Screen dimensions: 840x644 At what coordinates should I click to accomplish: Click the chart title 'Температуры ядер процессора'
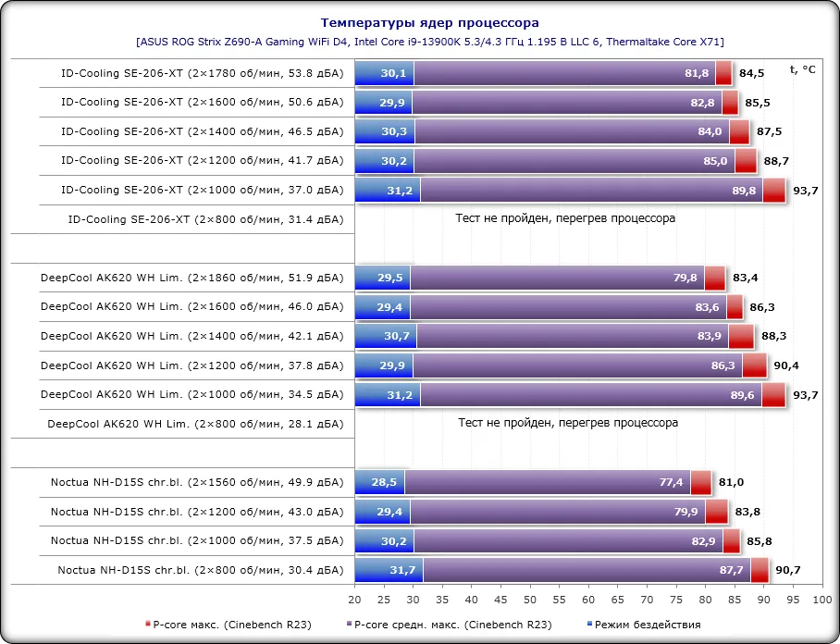(429, 23)
